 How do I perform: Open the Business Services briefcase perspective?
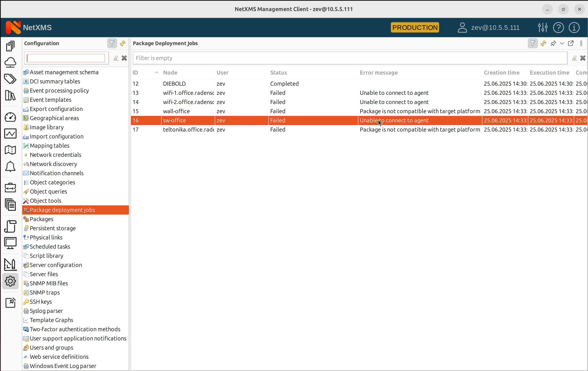pos(10,187)
